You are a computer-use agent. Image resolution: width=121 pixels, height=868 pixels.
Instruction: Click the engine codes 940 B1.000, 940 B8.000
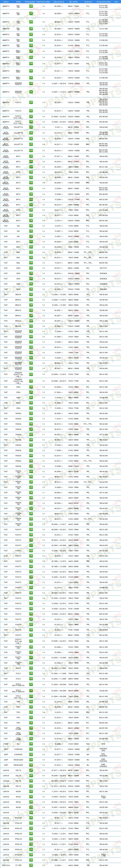pos(104,145)
